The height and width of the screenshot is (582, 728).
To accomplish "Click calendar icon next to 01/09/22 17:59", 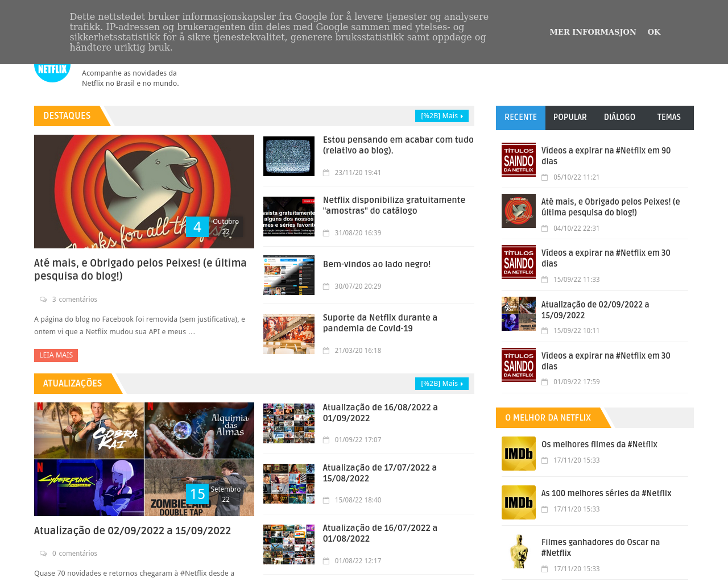I will pos(545,382).
